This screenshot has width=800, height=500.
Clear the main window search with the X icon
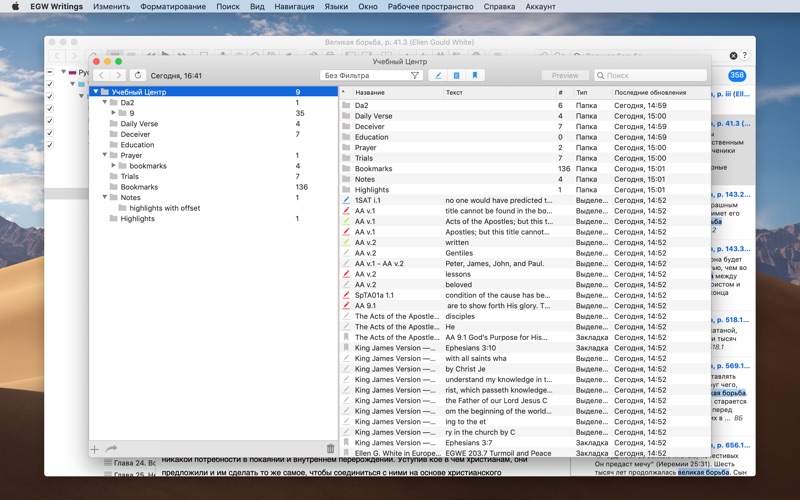click(733, 56)
